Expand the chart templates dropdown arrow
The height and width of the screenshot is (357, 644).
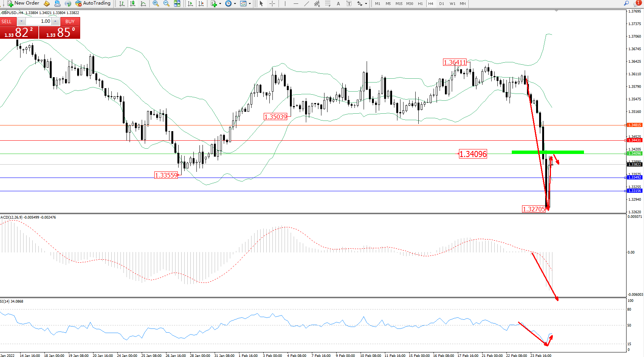(250, 4)
